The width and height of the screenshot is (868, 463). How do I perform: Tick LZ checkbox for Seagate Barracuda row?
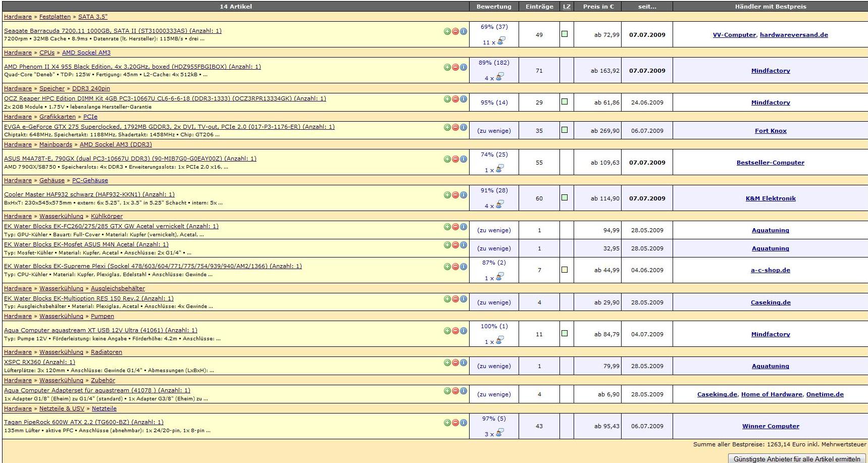pos(565,34)
